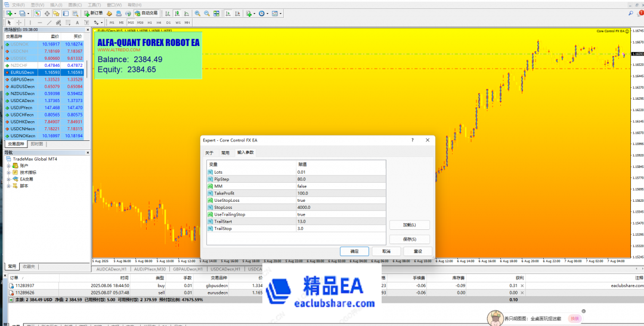Click 保存(S) button in Expert dialog
Image resolution: width=644 pixels, height=326 pixels.
[410, 239]
